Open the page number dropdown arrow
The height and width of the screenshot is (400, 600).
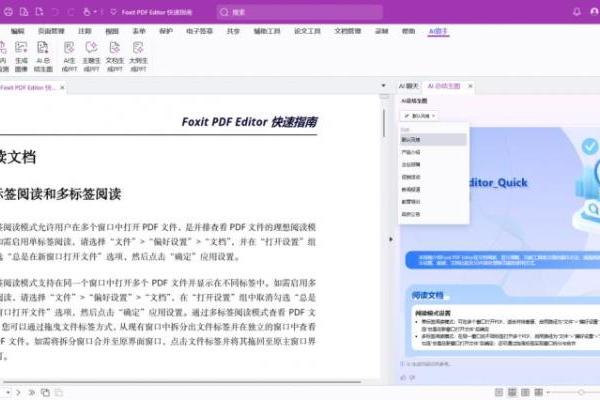point(8,392)
